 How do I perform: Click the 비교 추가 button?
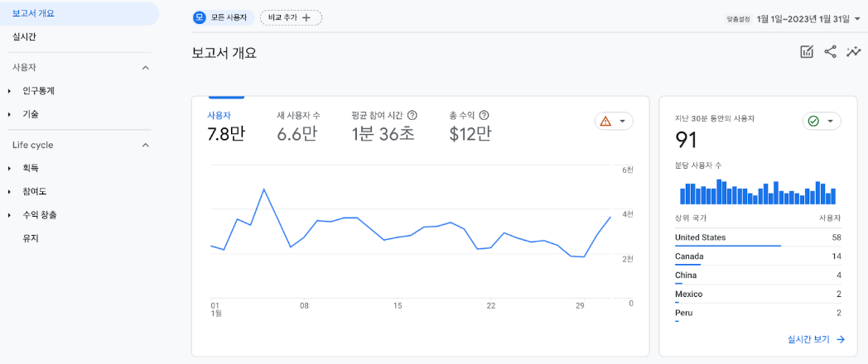point(291,17)
